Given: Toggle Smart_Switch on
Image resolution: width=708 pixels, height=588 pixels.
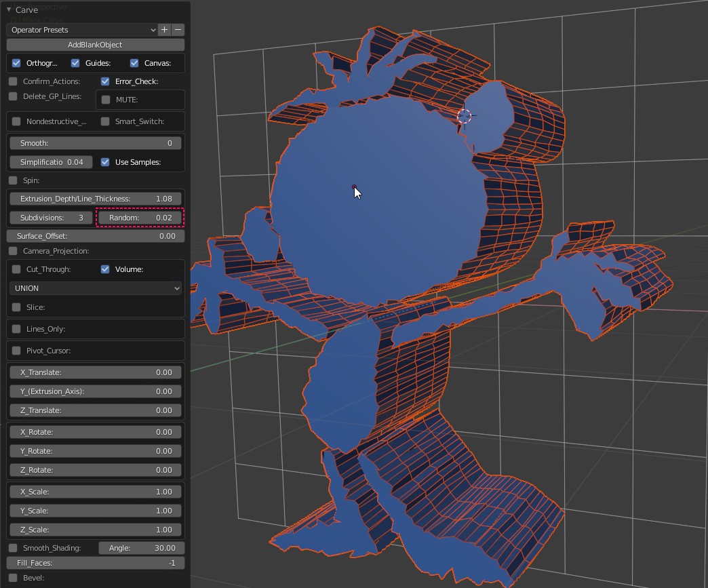Looking at the screenshot, I should [105, 121].
